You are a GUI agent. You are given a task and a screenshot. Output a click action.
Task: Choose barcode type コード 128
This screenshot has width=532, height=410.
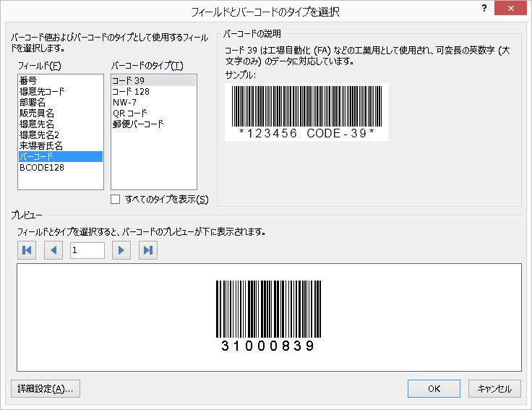[x=154, y=91]
